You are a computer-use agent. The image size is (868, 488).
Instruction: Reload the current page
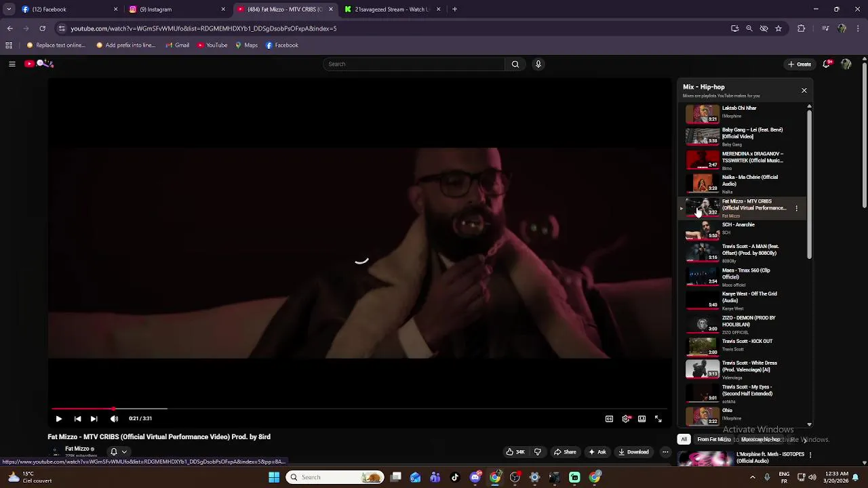[42, 28]
